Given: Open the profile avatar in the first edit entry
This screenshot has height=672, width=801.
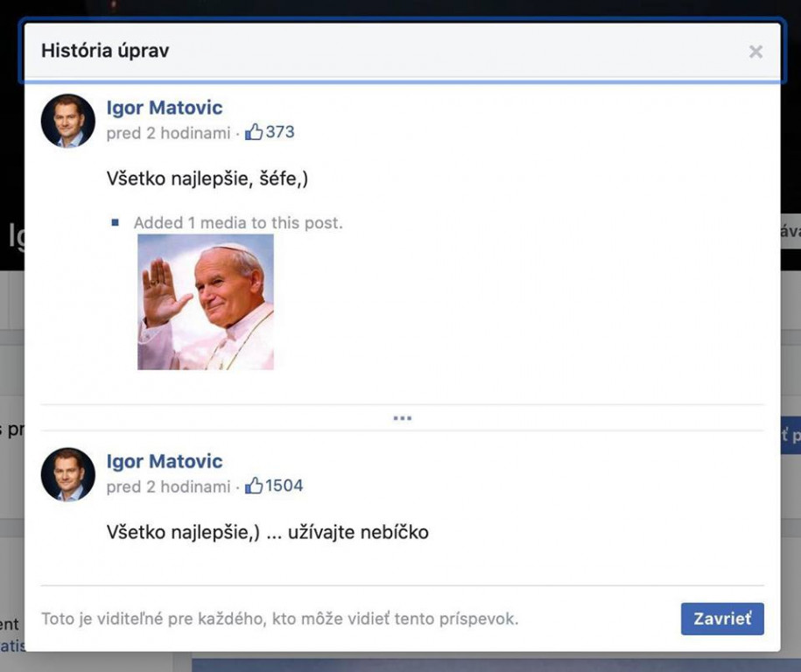Looking at the screenshot, I should coord(68,121).
